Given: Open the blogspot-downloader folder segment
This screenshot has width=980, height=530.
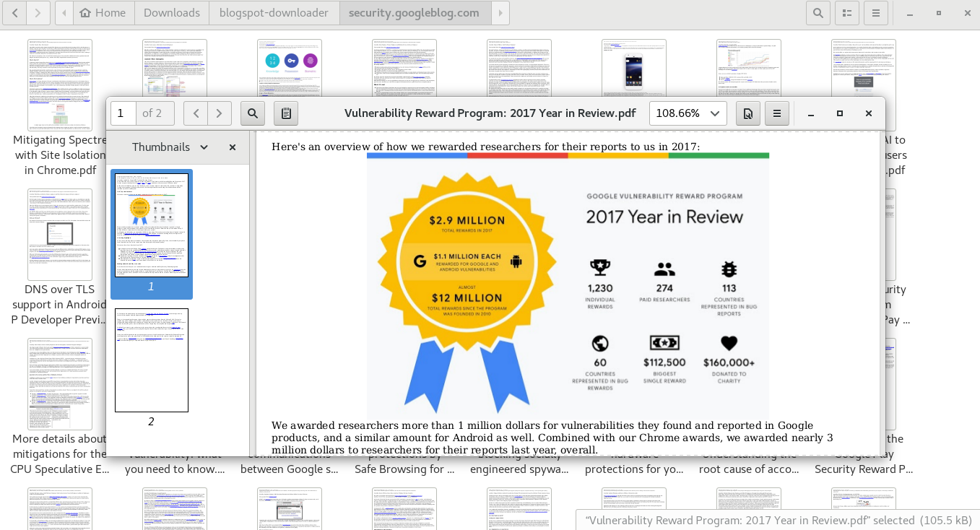Looking at the screenshot, I should tap(274, 13).
